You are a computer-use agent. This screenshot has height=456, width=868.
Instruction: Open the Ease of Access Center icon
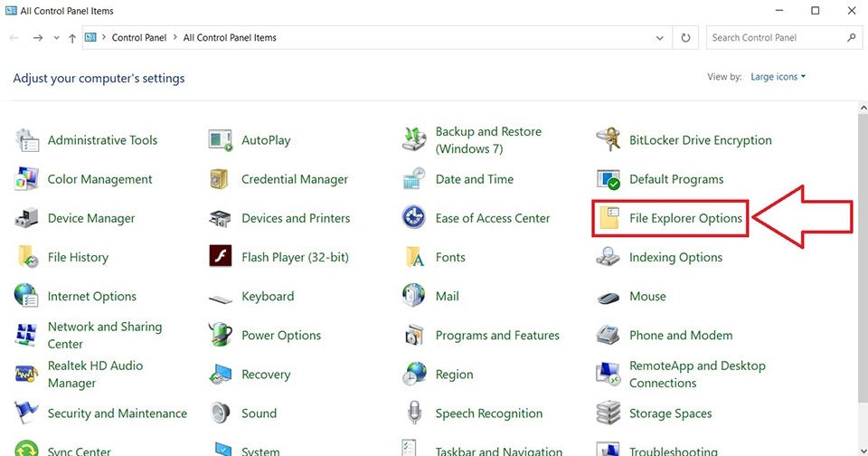(x=414, y=218)
